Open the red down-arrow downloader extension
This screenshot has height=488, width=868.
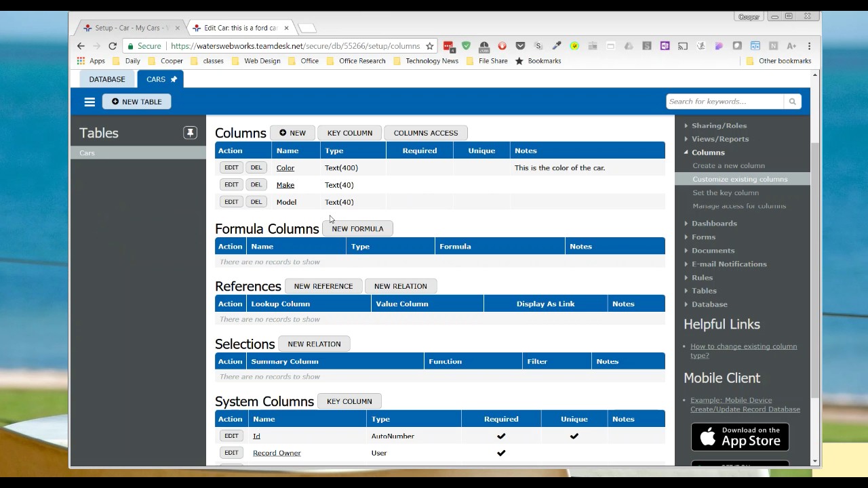502,46
